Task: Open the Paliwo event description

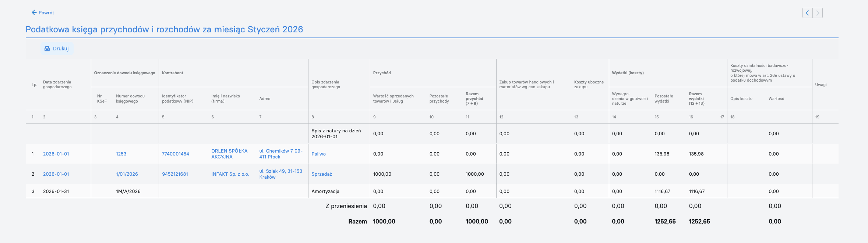Action: [318, 154]
